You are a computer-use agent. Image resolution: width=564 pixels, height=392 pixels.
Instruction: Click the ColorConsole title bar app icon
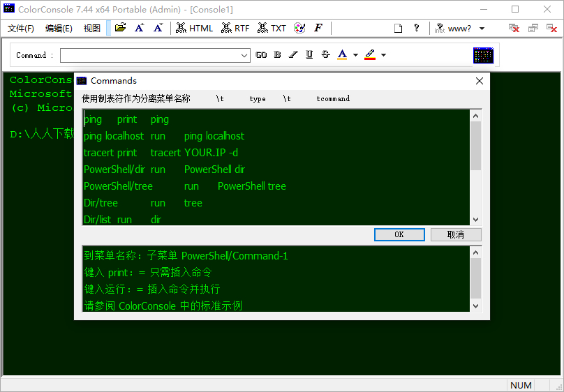(9, 8)
